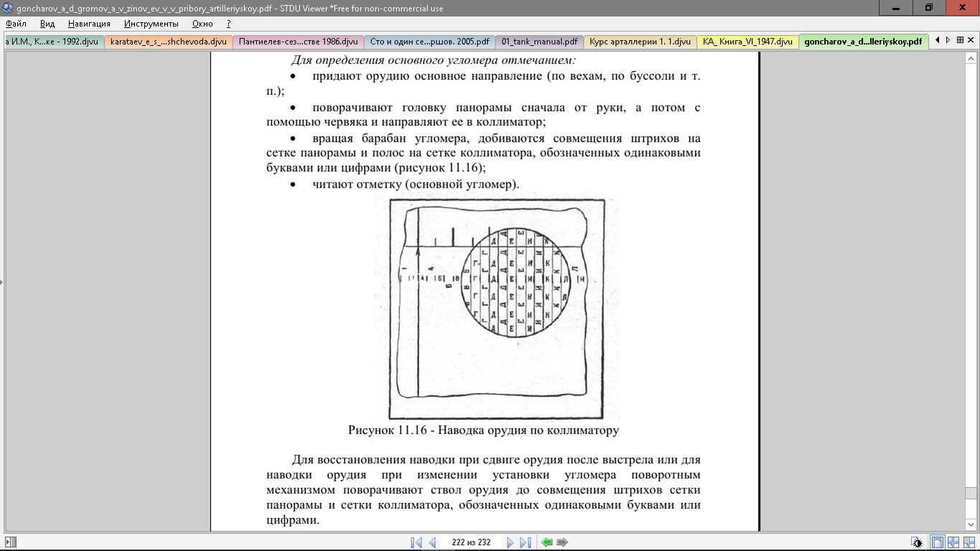This screenshot has width=980, height=551.
Task: Click the heading Для определения основного угломера отмечаним
Action: tap(434, 60)
